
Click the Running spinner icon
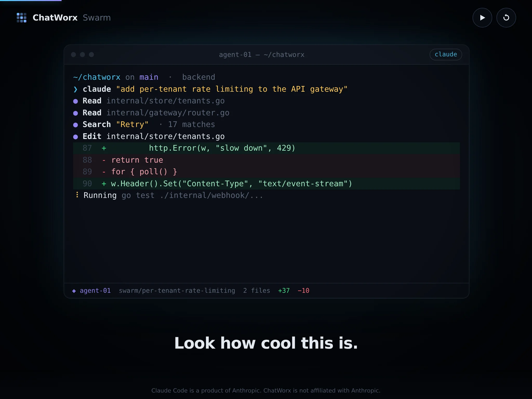tap(77, 195)
